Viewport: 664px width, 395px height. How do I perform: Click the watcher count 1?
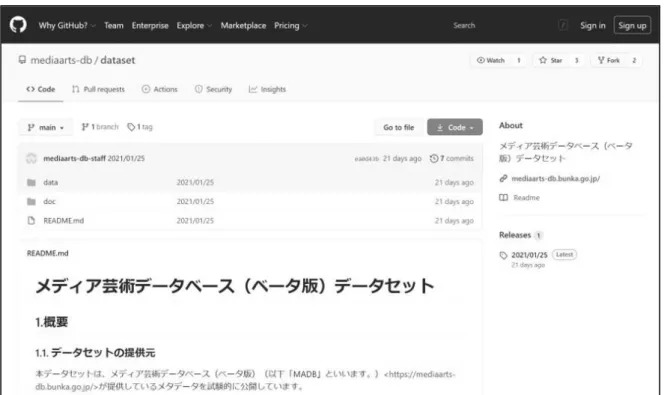click(518, 61)
